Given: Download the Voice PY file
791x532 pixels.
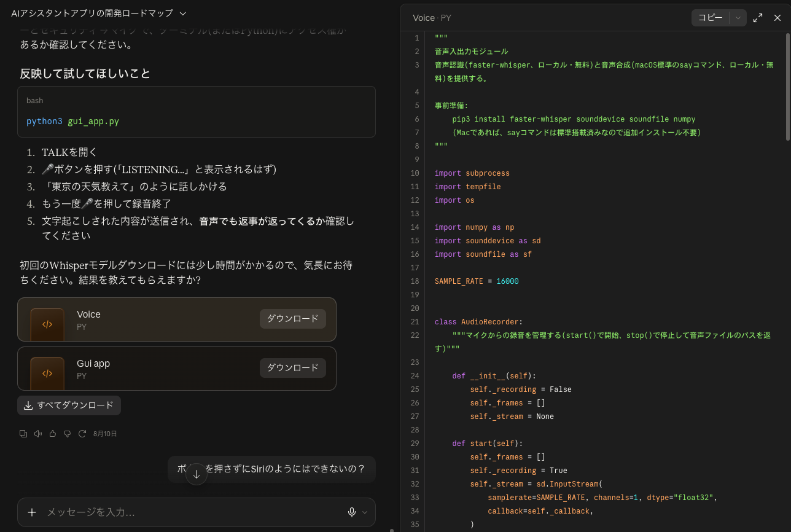Looking at the screenshot, I should click(x=293, y=318).
